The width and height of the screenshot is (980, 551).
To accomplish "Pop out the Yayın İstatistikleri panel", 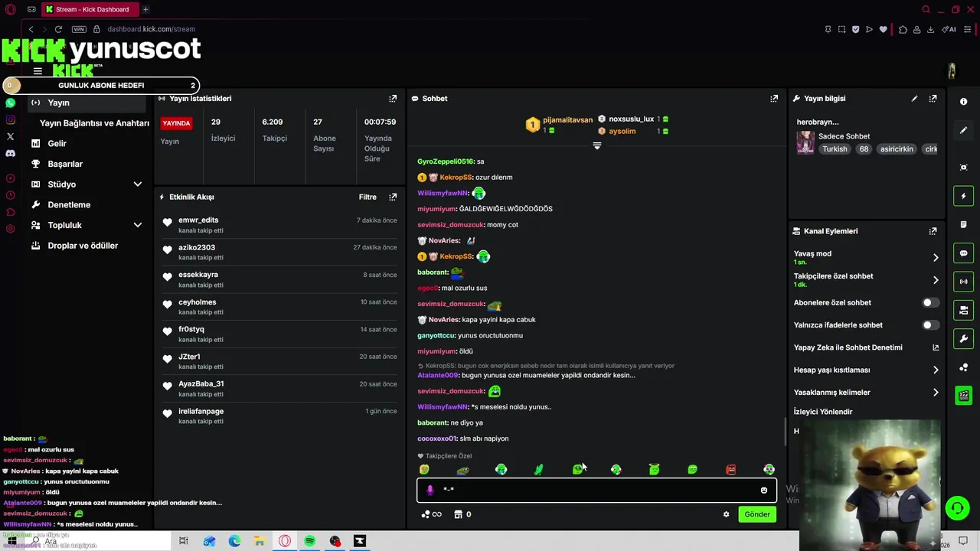I will tap(393, 99).
